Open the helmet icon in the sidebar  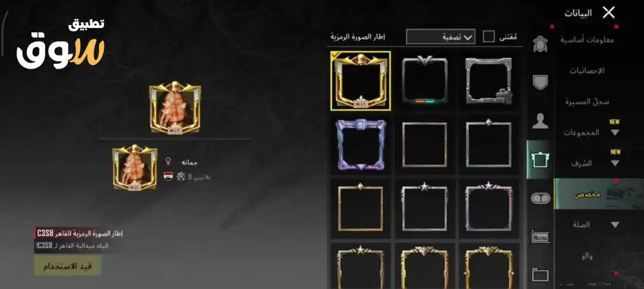540,44
